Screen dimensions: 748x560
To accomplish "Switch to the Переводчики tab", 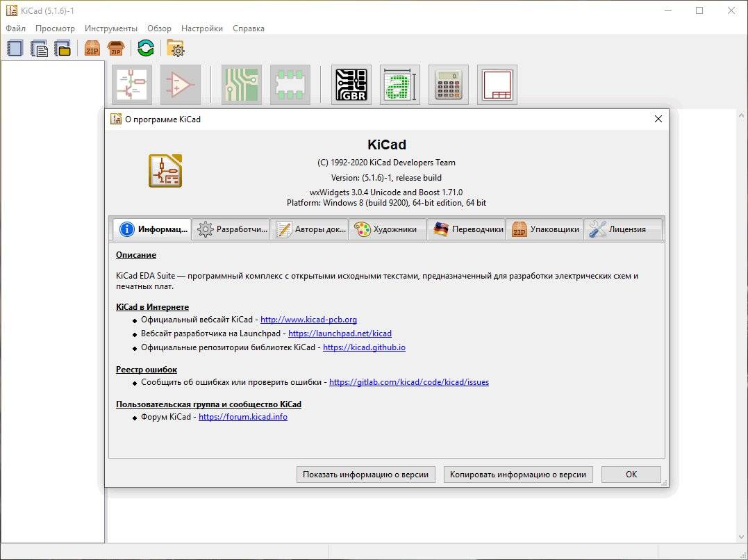I will (x=467, y=229).
